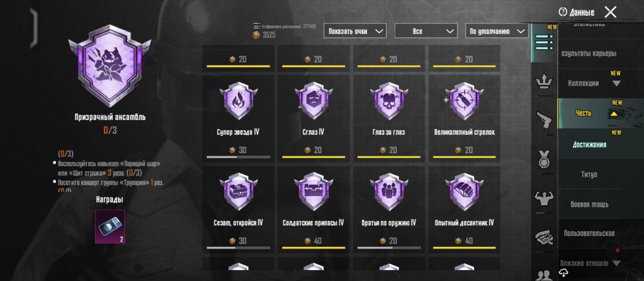The width and height of the screenshot is (644, 281).
Task: Expand the Все filter dropdown
Action: pos(426,31)
